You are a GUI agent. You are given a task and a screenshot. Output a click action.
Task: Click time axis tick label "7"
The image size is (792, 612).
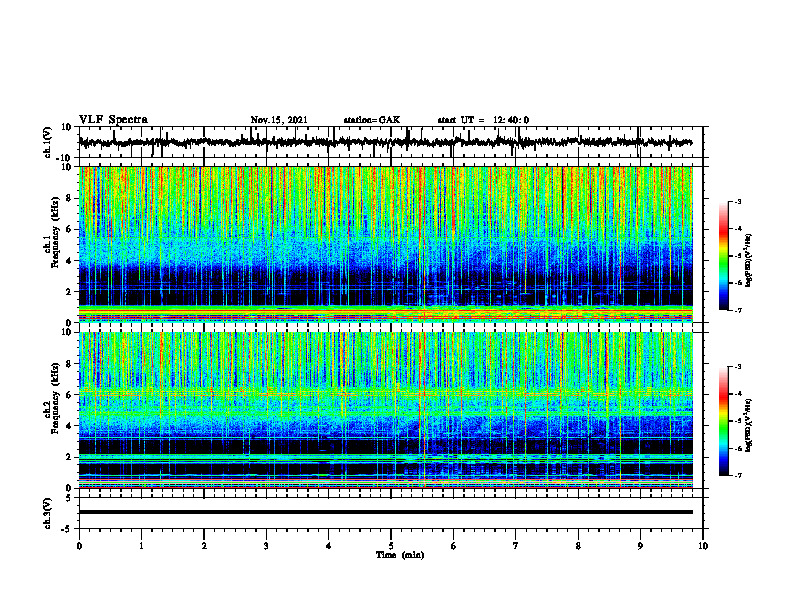[x=516, y=546]
